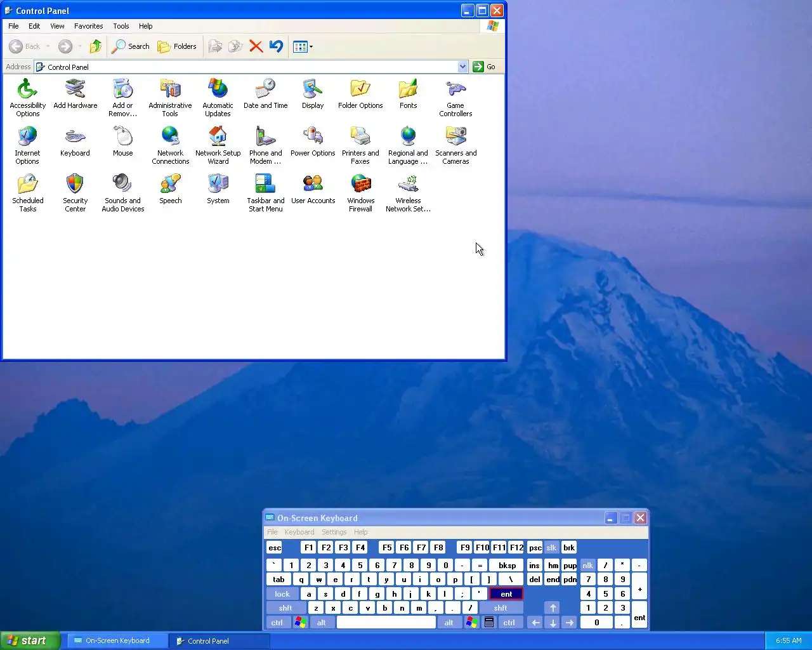The width and height of the screenshot is (812, 650).
Task: Click the red Delete toolbar icon
Action: 256,46
